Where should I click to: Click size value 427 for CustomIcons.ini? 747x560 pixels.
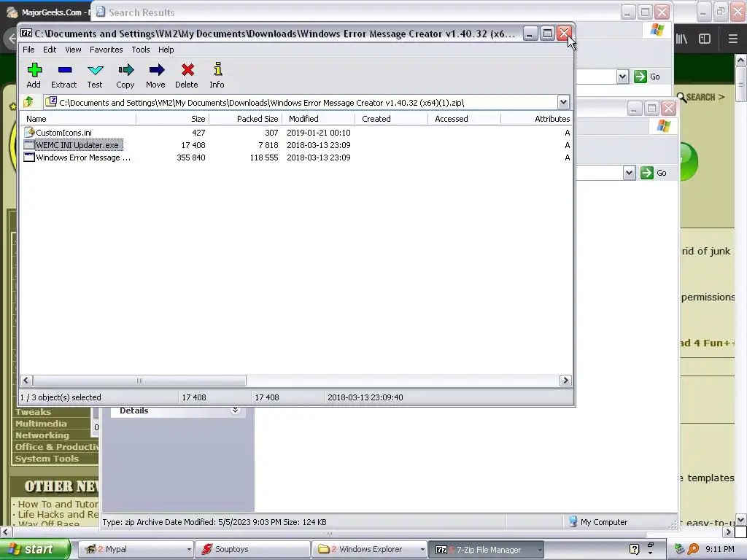[198, 133]
